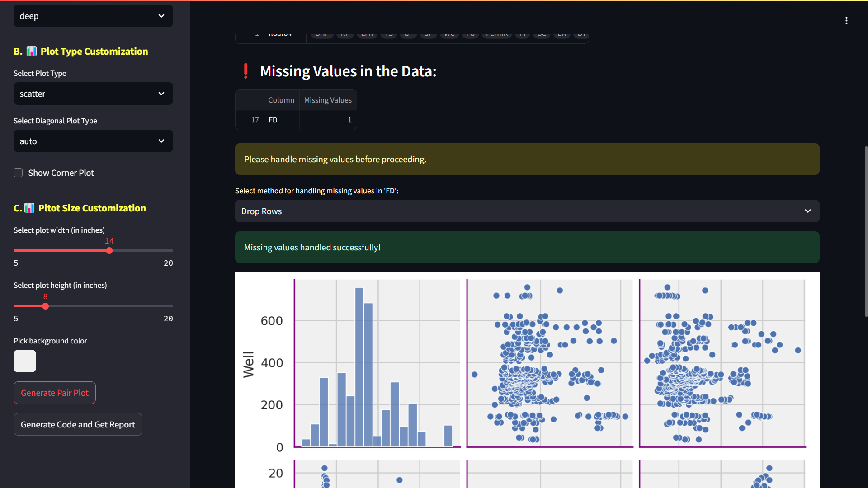Screen dimensions: 868x488
Task: Expand the Select Diagonal Plot Type auto dropdown
Action: pyautogui.click(x=93, y=141)
